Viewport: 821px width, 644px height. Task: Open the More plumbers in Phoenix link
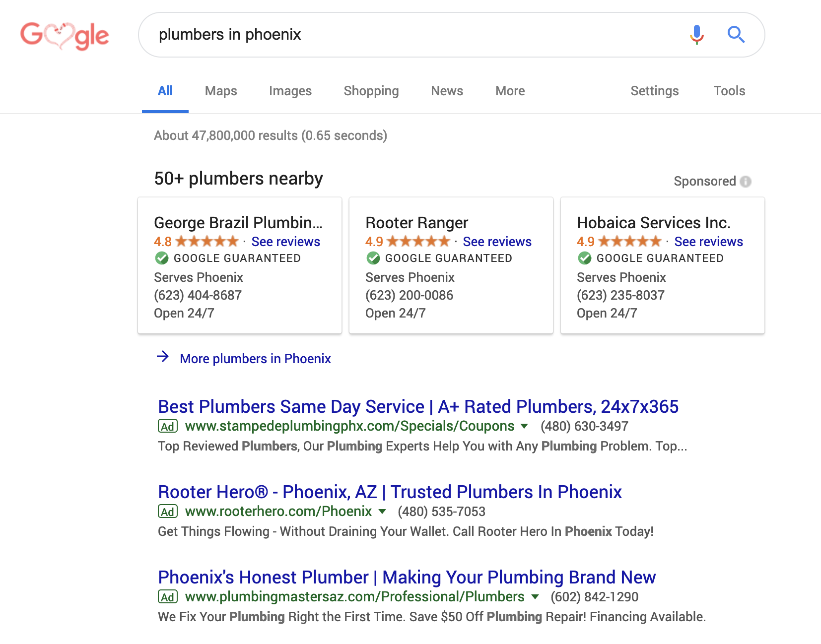(x=255, y=359)
